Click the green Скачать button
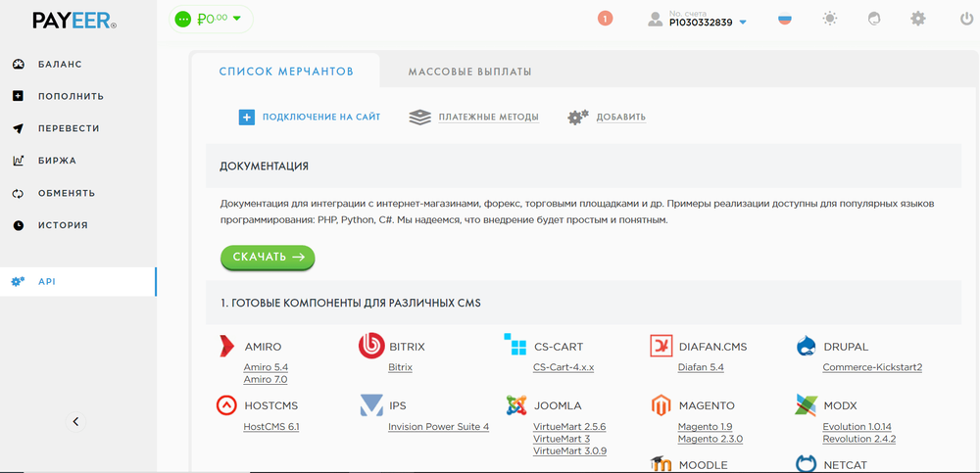This screenshot has height=473, width=980. [x=268, y=257]
